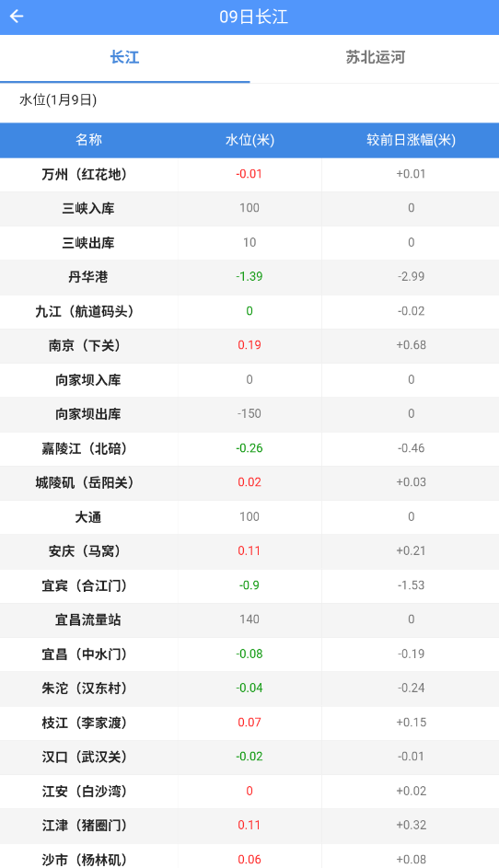Viewport: 499px width, 868px height.
Task: Click 枝江 water level 0.07
Action: point(249,723)
